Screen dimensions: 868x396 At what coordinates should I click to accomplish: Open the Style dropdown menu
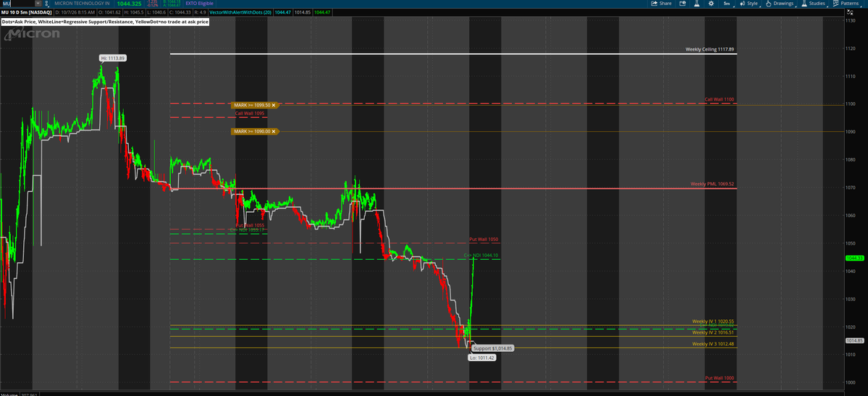click(x=749, y=4)
